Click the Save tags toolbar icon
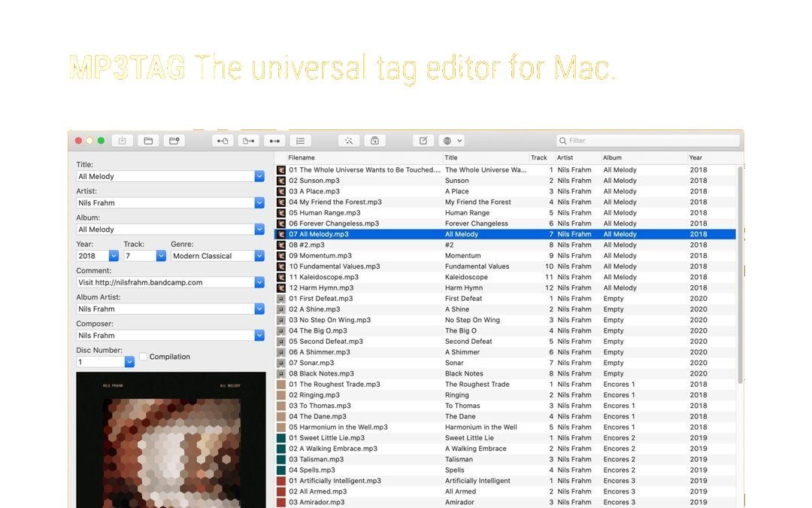The height and width of the screenshot is (508, 812). [123, 141]
